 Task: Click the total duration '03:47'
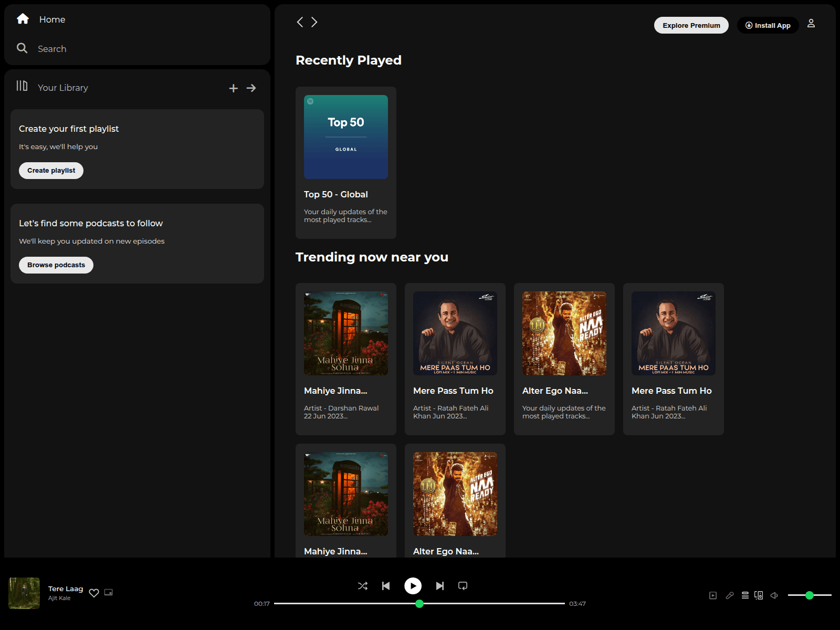[x=577, y=604]
